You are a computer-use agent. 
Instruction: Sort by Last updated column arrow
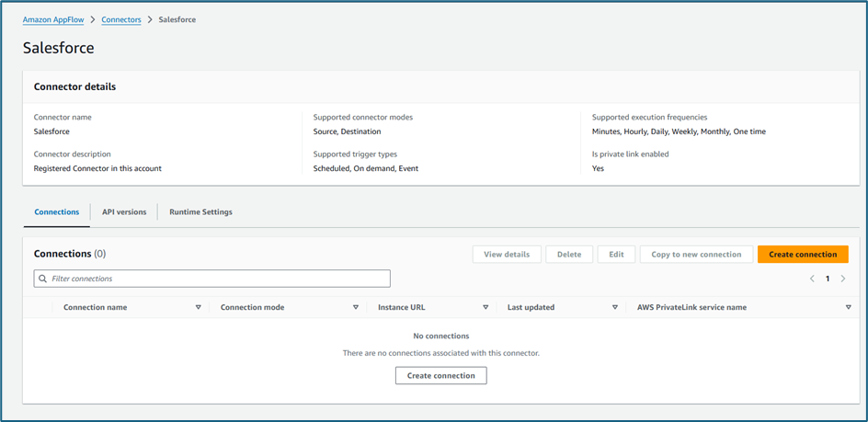click(x=614, y=307)
